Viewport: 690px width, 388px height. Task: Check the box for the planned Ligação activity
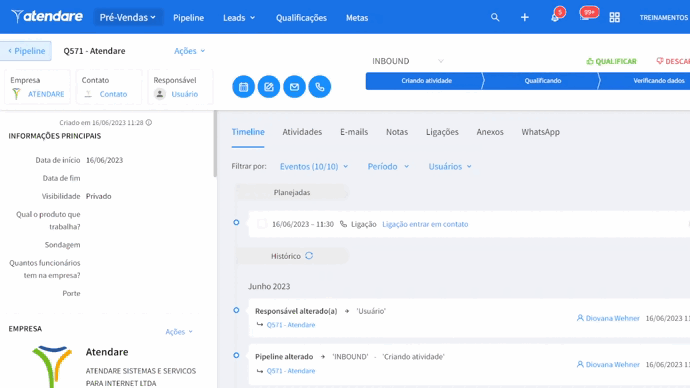coord(262,224)
